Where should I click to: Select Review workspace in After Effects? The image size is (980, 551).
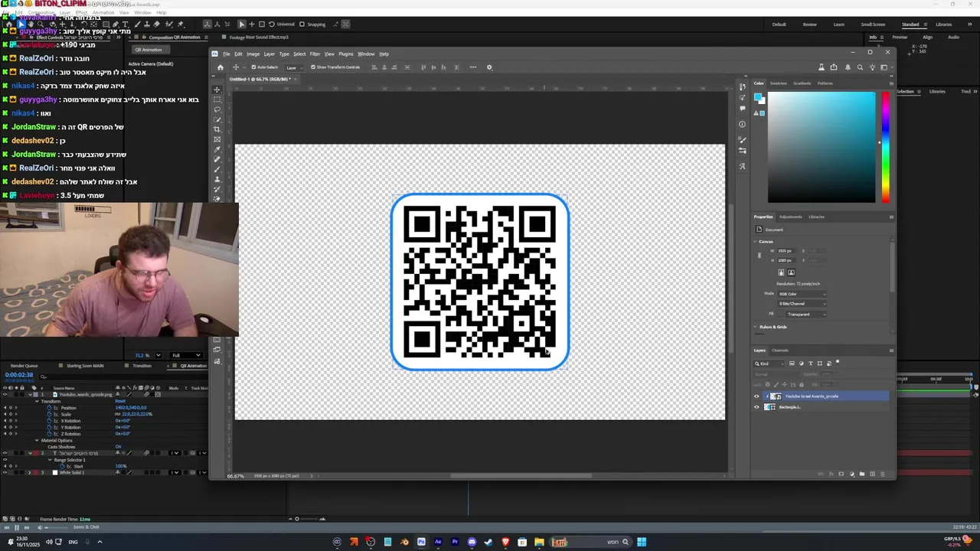pyautogui.click(x=809, y=24)
